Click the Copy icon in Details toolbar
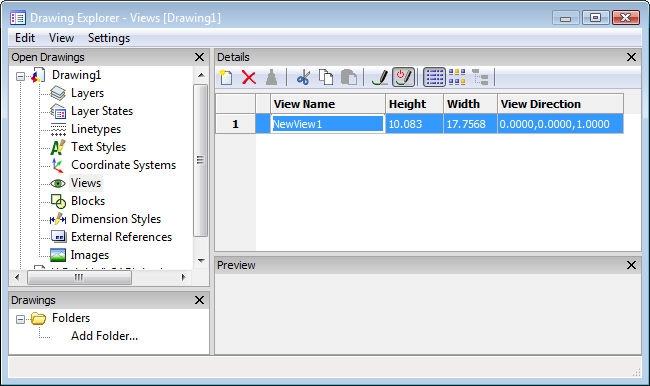 tap(326, 78)
